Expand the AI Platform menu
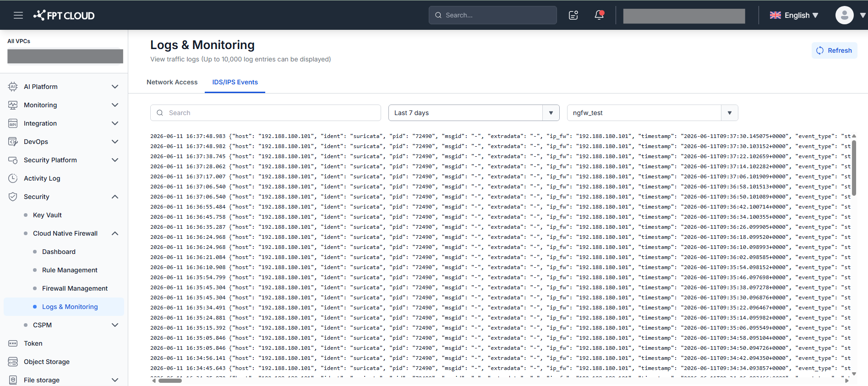Viewport: 868px width, 386px height. click(x=115, y=87)
